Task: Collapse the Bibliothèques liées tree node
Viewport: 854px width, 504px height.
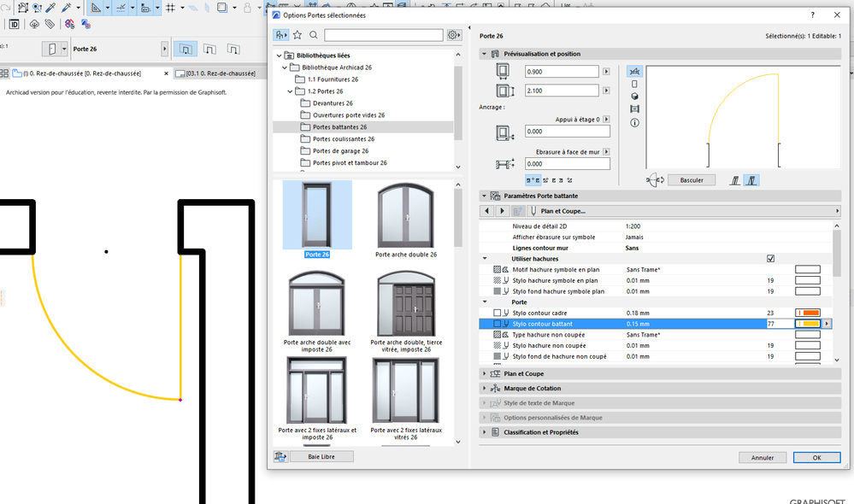Action: point(280,56)
